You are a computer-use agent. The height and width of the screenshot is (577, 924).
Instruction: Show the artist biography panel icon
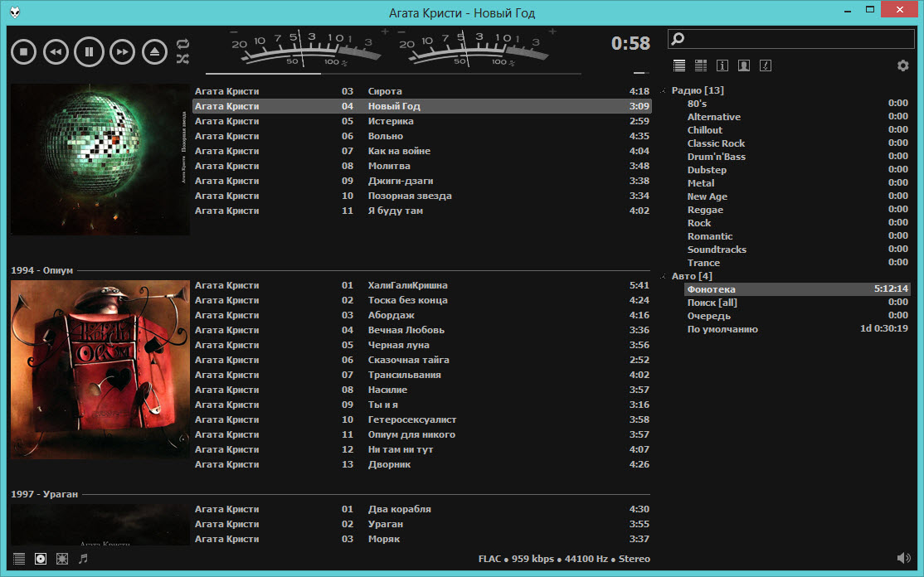tap(744, 65)
